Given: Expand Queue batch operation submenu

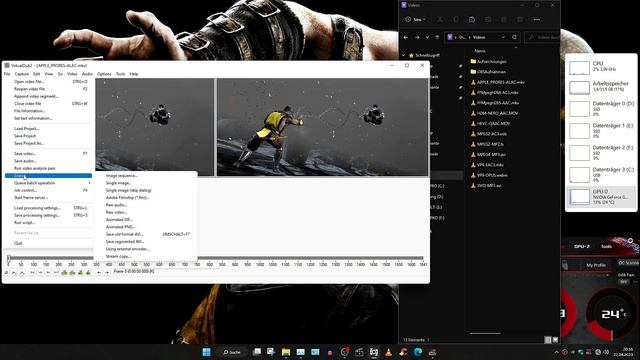Looking at the screenshot, I should 49,183.
